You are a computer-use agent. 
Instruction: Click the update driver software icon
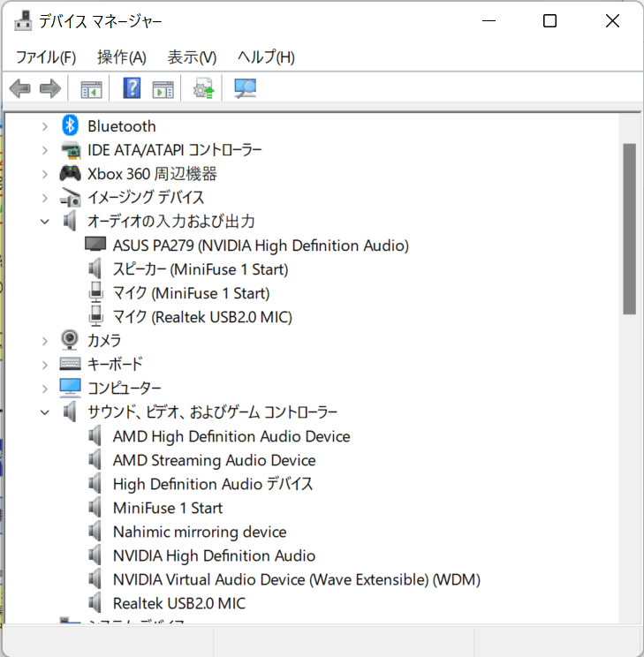point(204,88)
